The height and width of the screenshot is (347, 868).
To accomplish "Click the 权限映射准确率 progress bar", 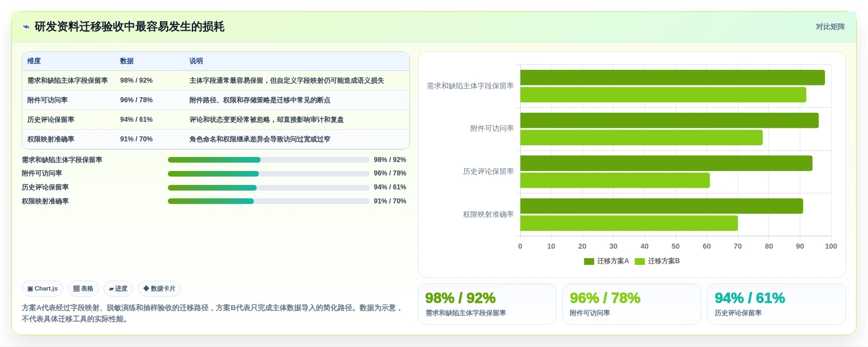I will pyautogui.click(x=268, y=201).
